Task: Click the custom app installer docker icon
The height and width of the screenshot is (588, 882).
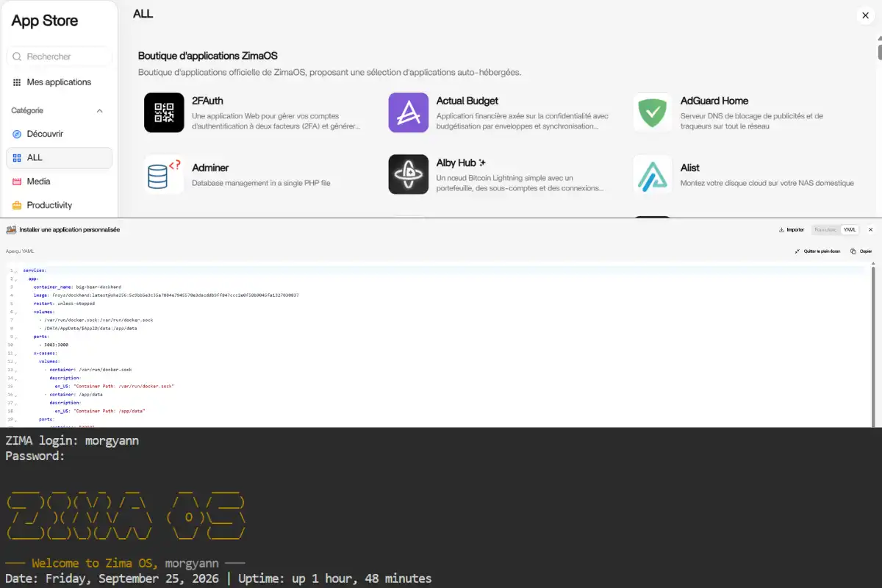Action: point(11,230)
